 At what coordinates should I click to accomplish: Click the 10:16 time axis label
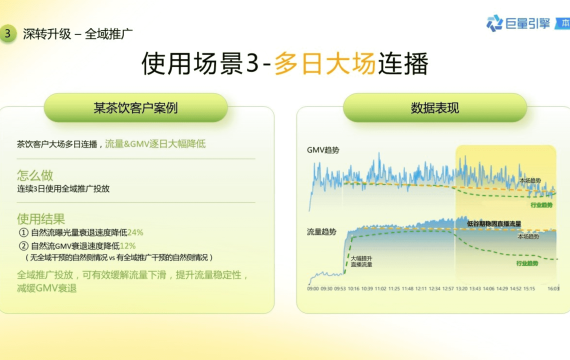tap(353, 288)
